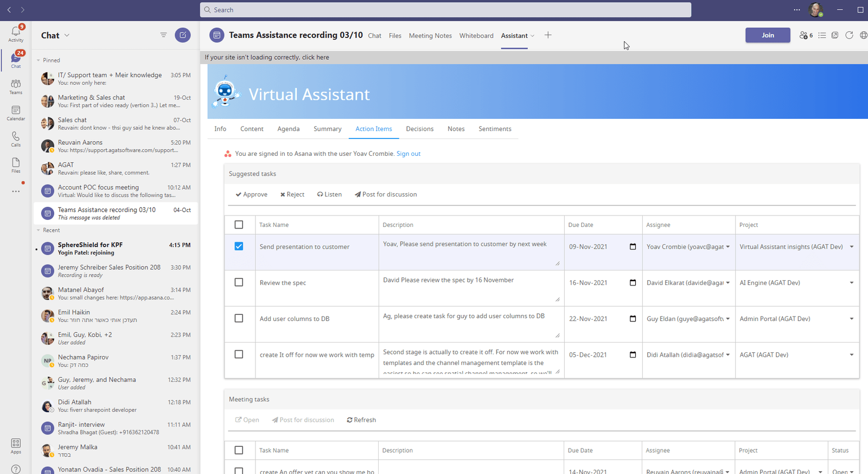
Task: Click the meeting list icon next to participants
Action: tap(822, 35)
